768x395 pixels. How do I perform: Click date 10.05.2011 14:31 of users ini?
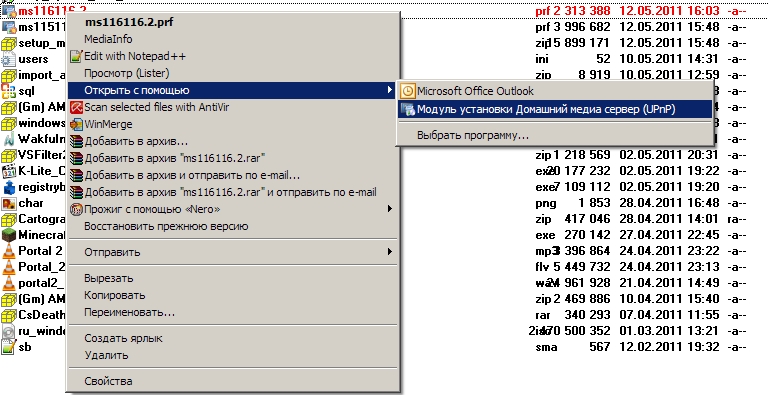pyautogui.click(x=669, y=59)
